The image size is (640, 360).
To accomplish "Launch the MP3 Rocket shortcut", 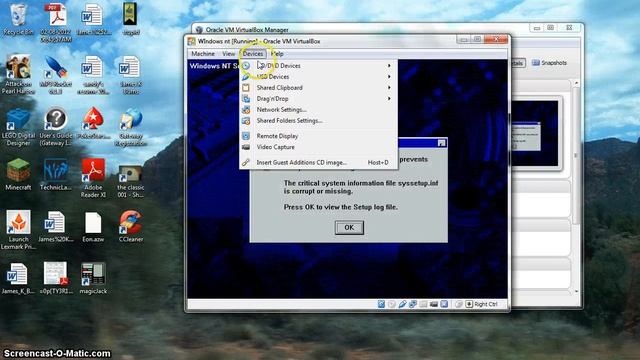I will pos(56,73).
